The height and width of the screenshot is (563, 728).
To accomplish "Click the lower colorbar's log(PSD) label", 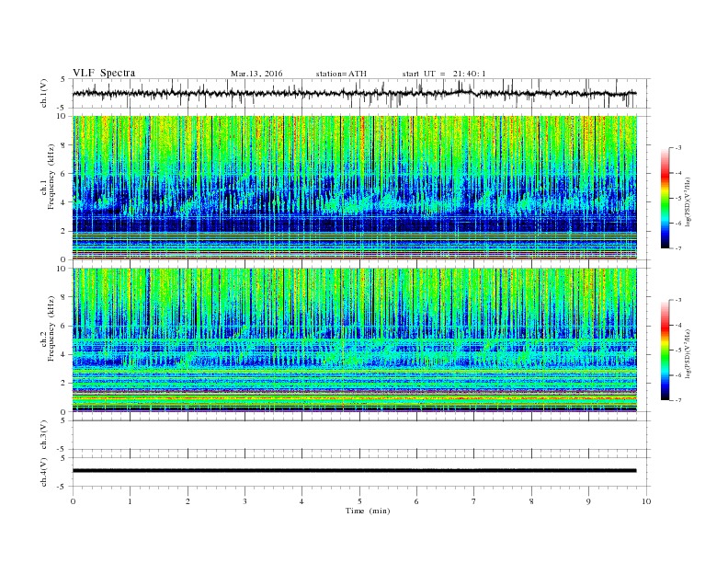I will [x=688, y=353].
